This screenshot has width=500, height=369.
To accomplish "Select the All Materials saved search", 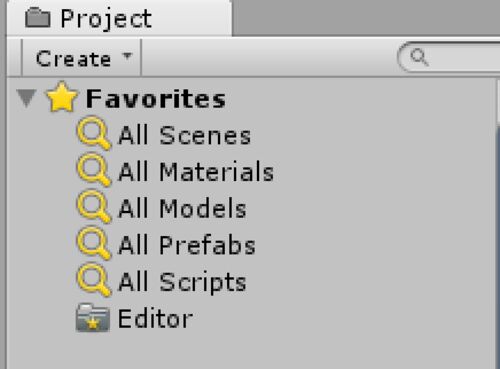I will tap(196, 172).
